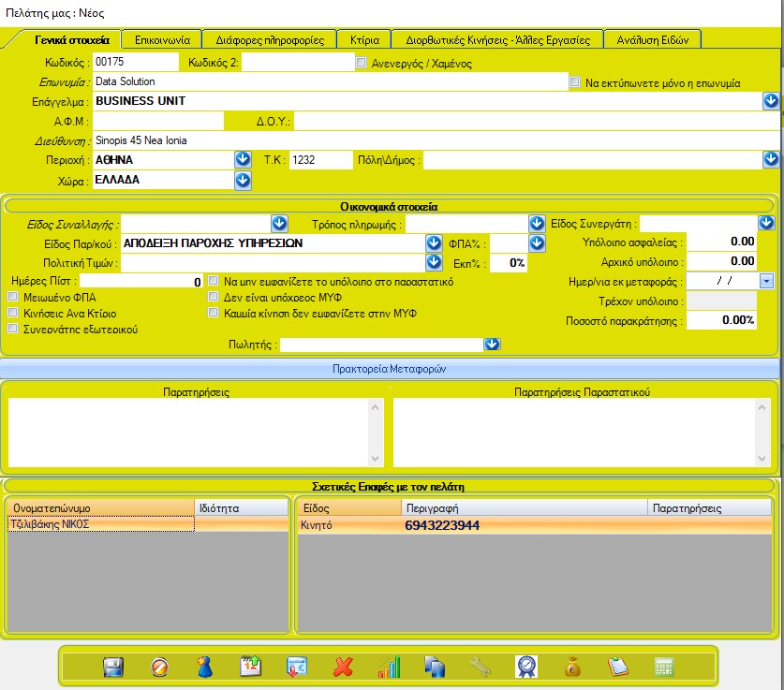Image resolution: width=784 pixels, height=690 pixels.
Task: Click the red X delete icon
Action: 343,668
